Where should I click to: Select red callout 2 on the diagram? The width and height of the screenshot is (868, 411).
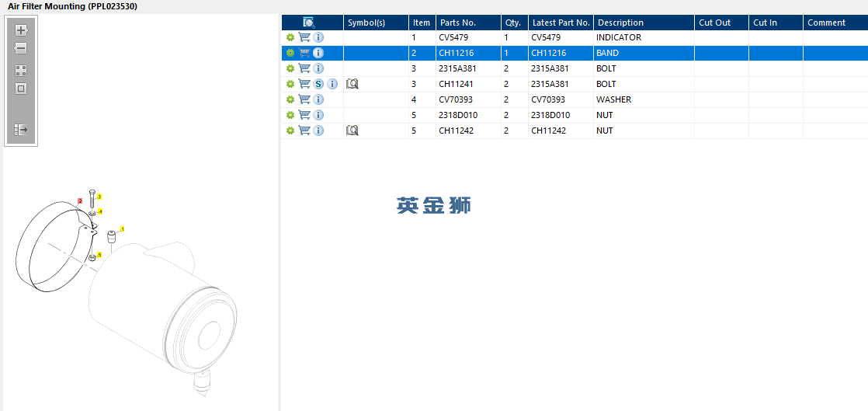[x=80, y=201]
